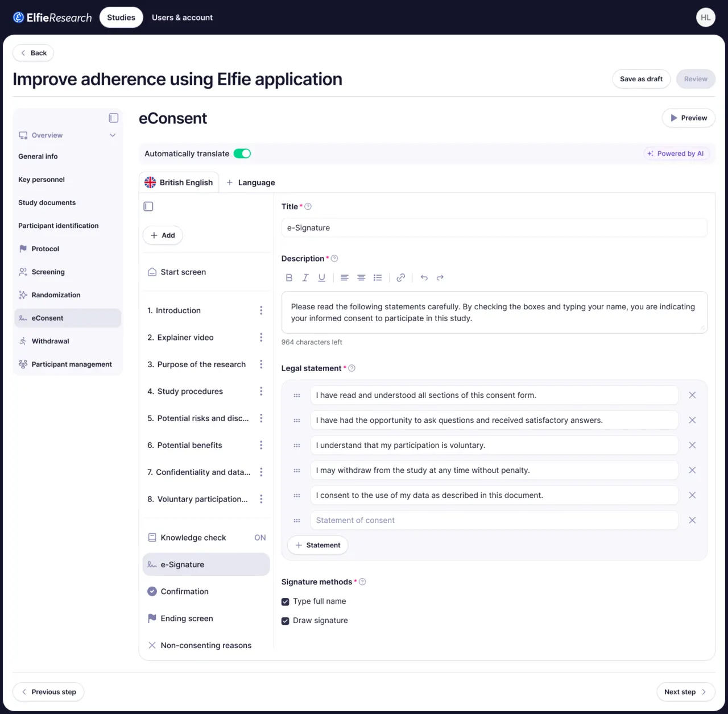Screen dimensions: 728x714
Task: Open the eConsent Preview
Action: [689, 118]
